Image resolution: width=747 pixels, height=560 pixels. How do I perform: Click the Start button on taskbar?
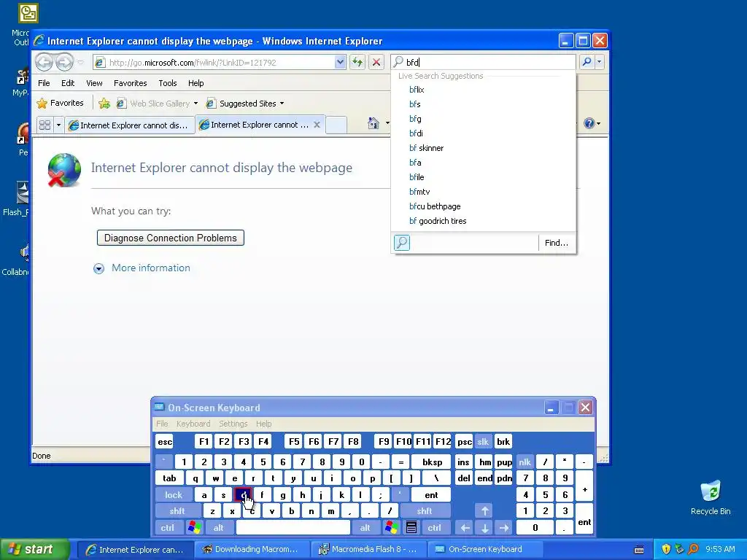pos(34,550)
